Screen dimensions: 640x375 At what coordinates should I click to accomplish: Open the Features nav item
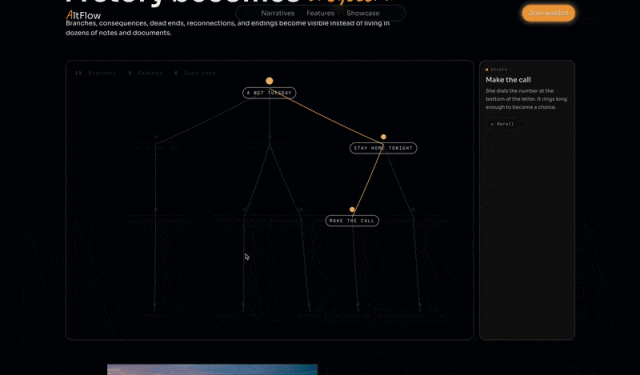[x=320, y=13]
